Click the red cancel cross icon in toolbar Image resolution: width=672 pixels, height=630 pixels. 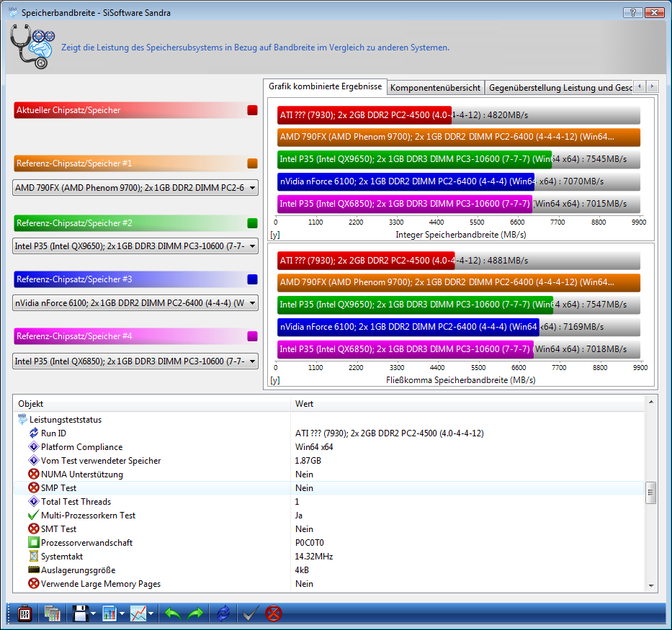point(274,613)
